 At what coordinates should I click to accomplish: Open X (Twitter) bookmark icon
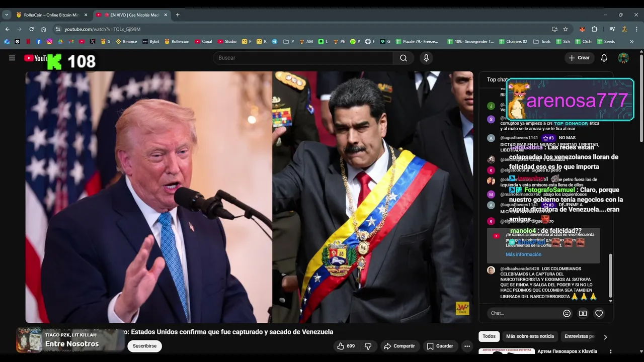(x=93, y=42)
